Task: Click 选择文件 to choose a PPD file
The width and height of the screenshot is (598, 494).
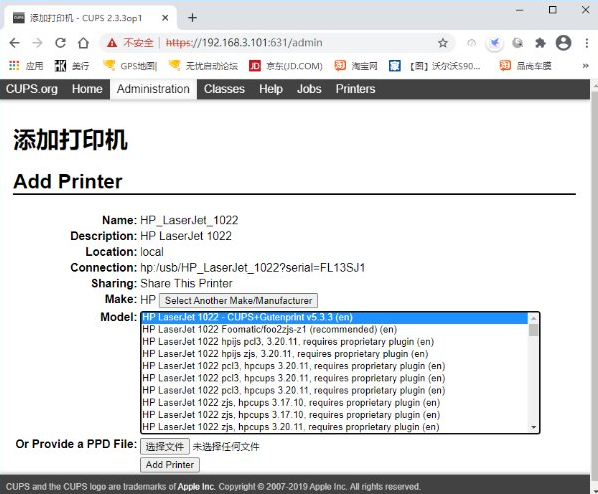Action: click(x=165, y=447)
